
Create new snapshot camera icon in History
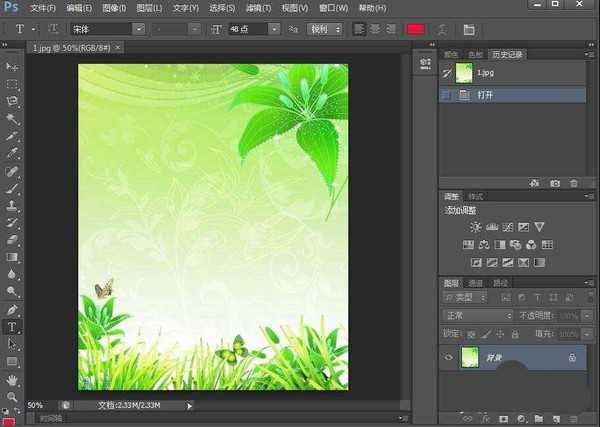pyautogui.click(x=553, y=183)
